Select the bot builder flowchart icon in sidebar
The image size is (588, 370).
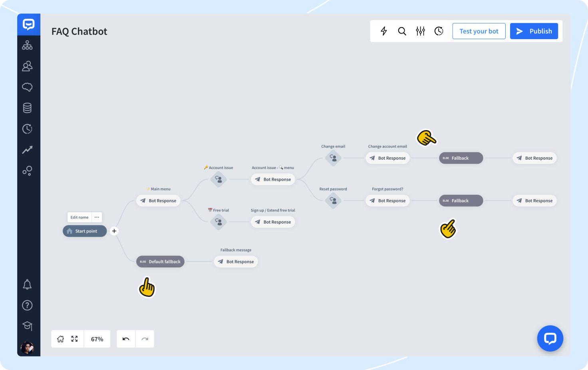pyautogui.click(x=27, y=45)
